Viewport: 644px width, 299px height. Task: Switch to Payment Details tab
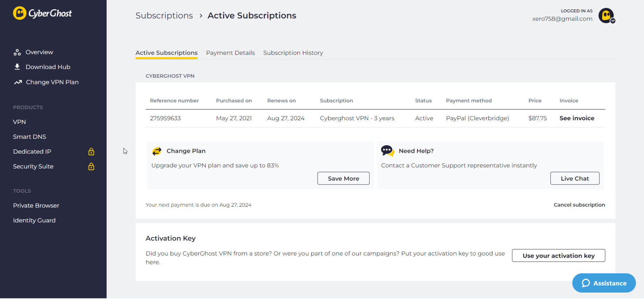(x=230, y=53)
